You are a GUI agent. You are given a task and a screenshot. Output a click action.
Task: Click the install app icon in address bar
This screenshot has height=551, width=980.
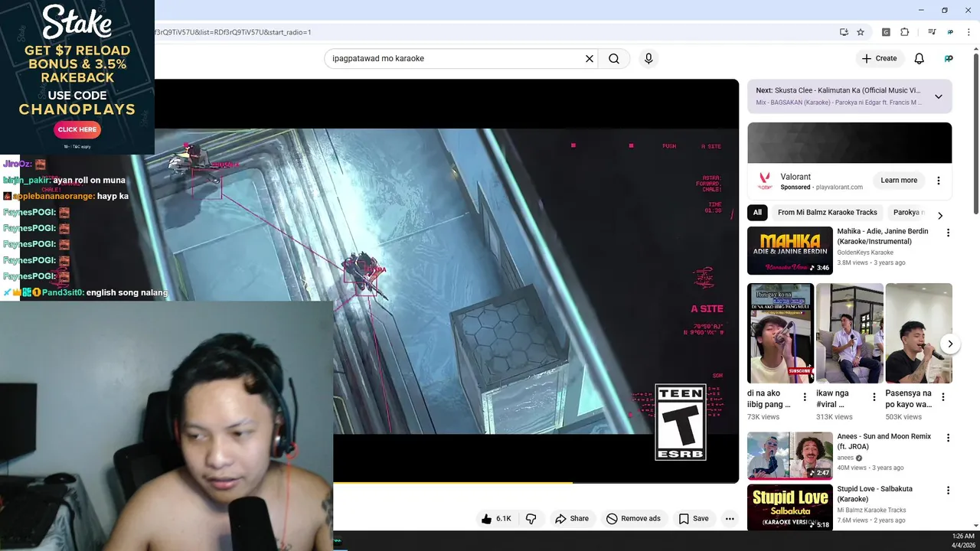point(844,32)
